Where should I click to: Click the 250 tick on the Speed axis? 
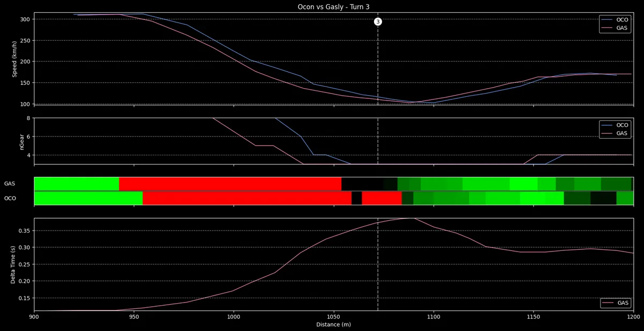click(x=25, y=40)
